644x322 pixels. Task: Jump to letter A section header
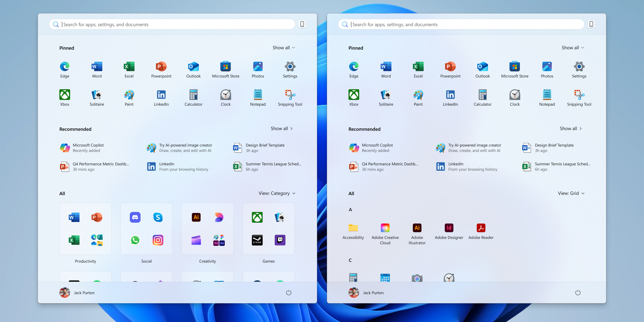tap(351, 210)
